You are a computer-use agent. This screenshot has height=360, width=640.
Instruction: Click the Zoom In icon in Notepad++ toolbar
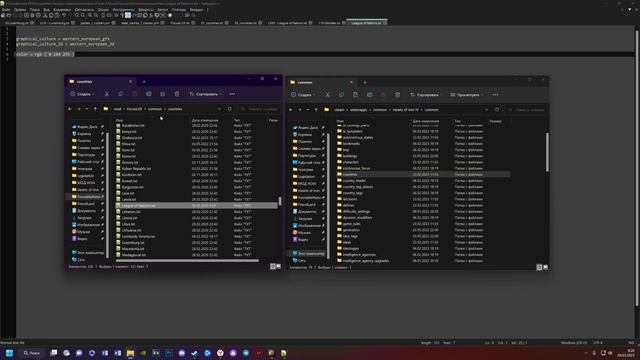click(x=90, y=15)
